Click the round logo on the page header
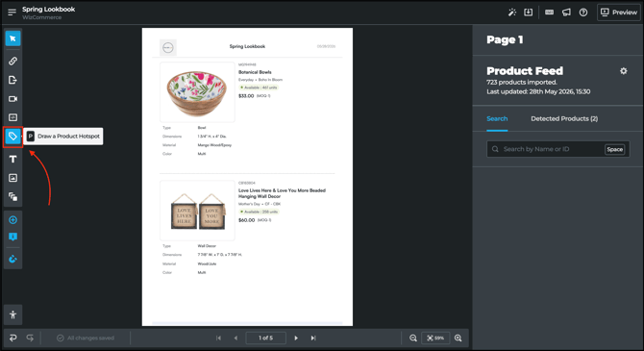Image resolution: width=644 pixels, height=351 pixels. pos(168,48)
